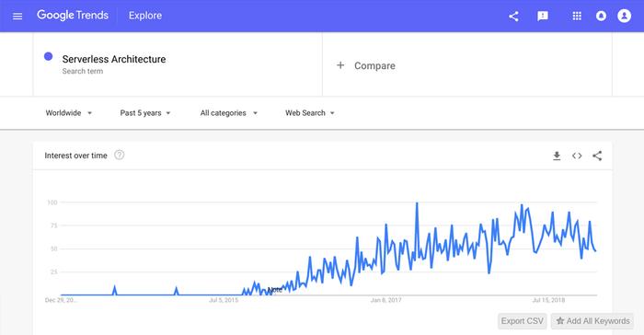
Task: Open the notifications bell icon
Action: (601, 16)
